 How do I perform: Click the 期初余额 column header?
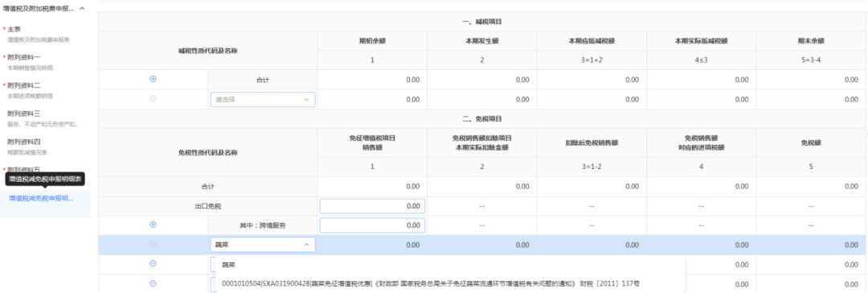[x=373, y=40]
